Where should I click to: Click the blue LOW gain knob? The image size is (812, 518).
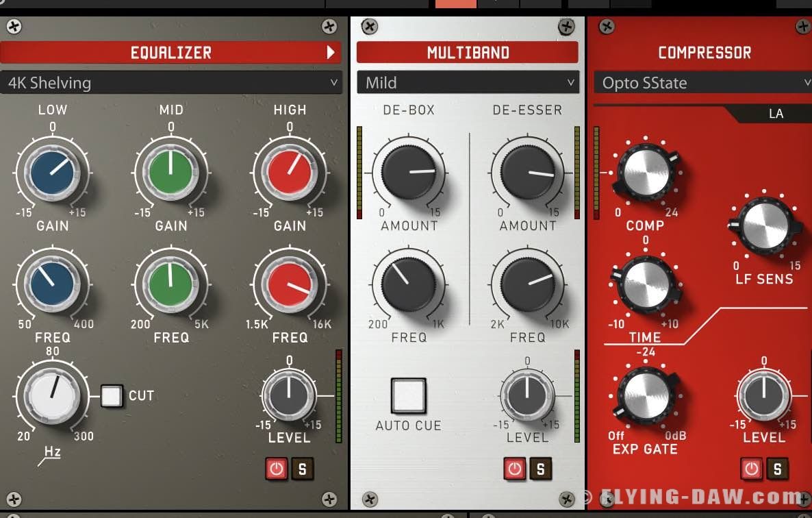tap(53, 172)
